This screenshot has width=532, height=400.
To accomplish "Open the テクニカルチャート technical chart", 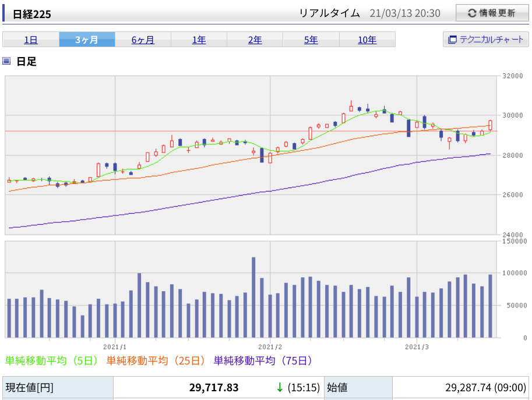I will (x=485, y=40).
